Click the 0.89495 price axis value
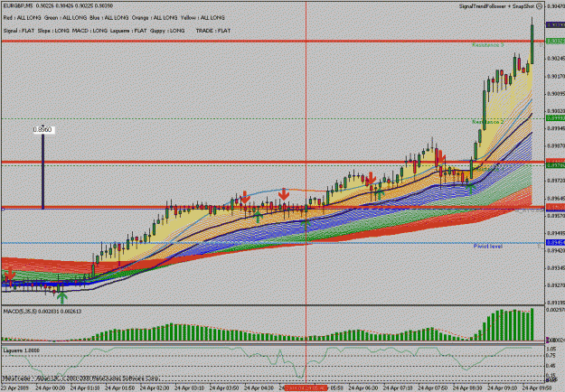The height and width of the screenshot is (392, 565). click(556, 233)
